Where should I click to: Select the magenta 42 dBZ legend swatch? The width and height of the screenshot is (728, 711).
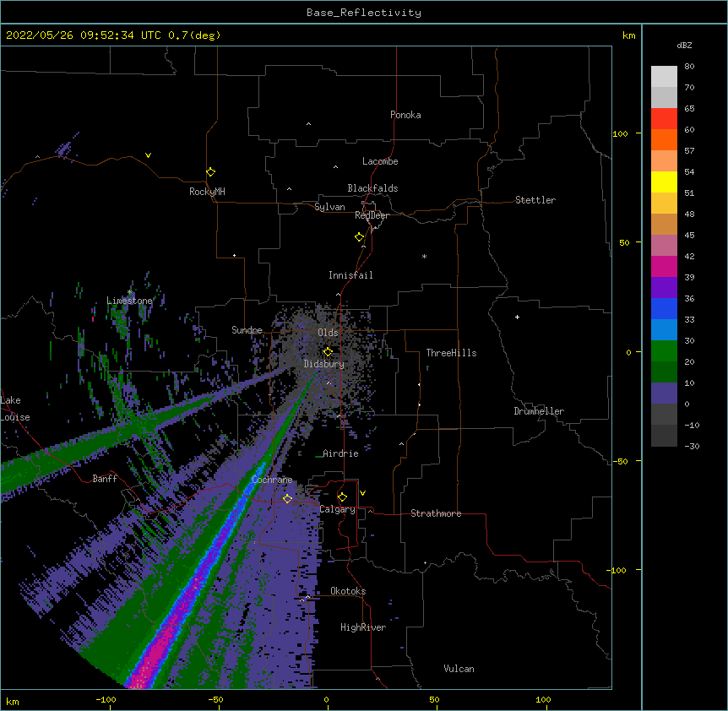click(x=664, y=266)
